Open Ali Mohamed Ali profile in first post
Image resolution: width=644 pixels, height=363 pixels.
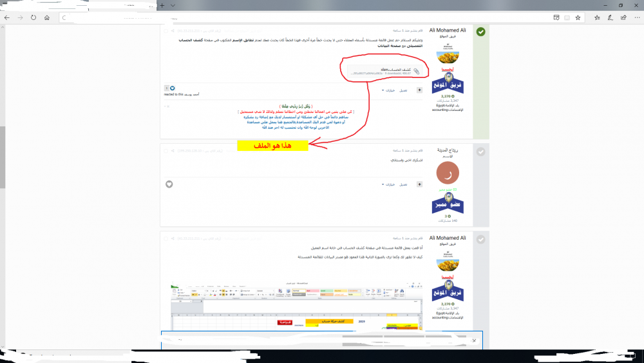point(448,30)
